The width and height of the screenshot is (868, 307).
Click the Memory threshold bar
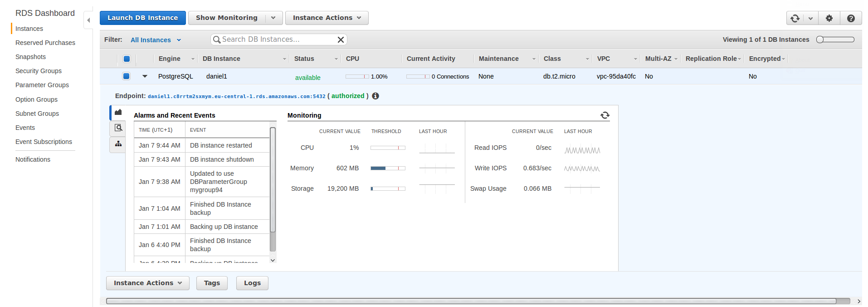(x=388, y=168)
